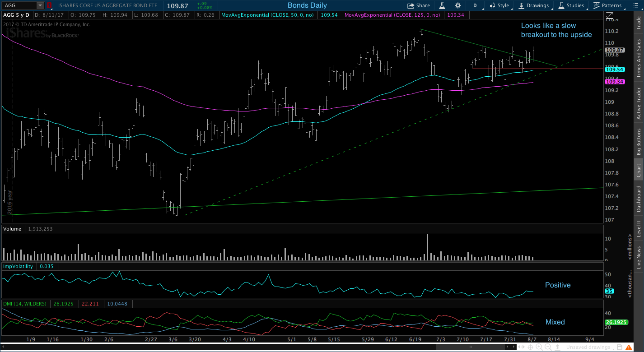Click the Volume study label

coord(12,229)
